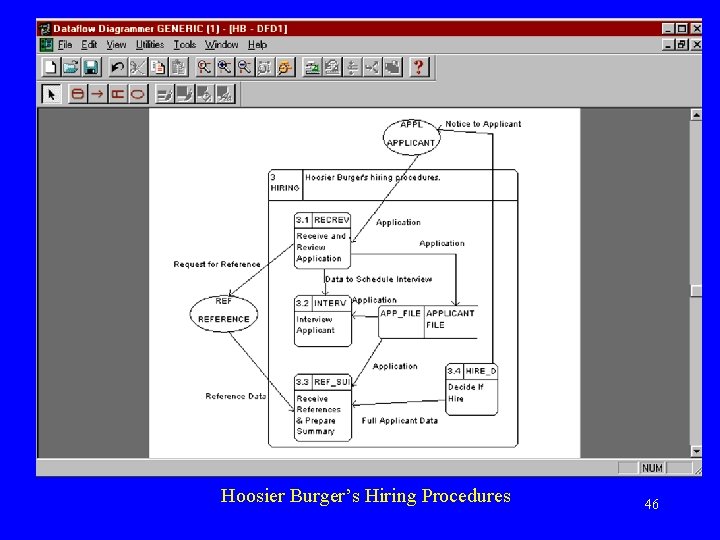
Task: Click the orange magnifier icon
Action: point(285,67)
